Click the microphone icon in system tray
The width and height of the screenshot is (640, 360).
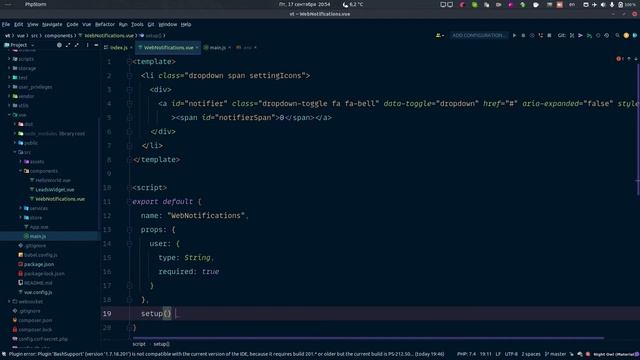tap(612, 4)
